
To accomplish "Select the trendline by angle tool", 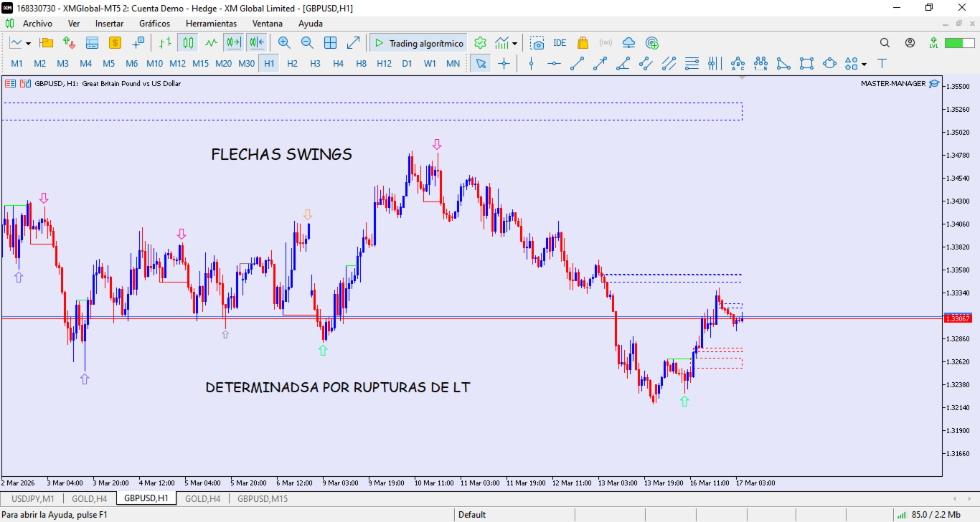I will (623, 64).
